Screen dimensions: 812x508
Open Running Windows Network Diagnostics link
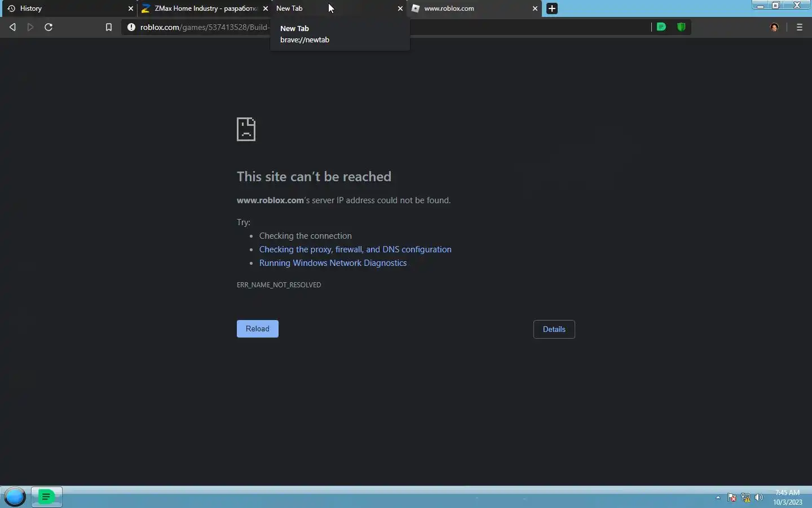(x=333, y=263)
